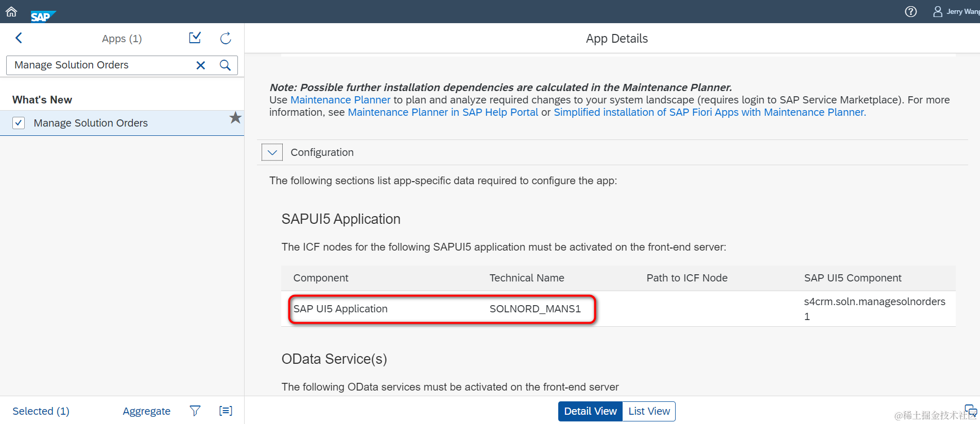
Task: Switch to List View
Action: pyautogui.click(x=649, y=411)
